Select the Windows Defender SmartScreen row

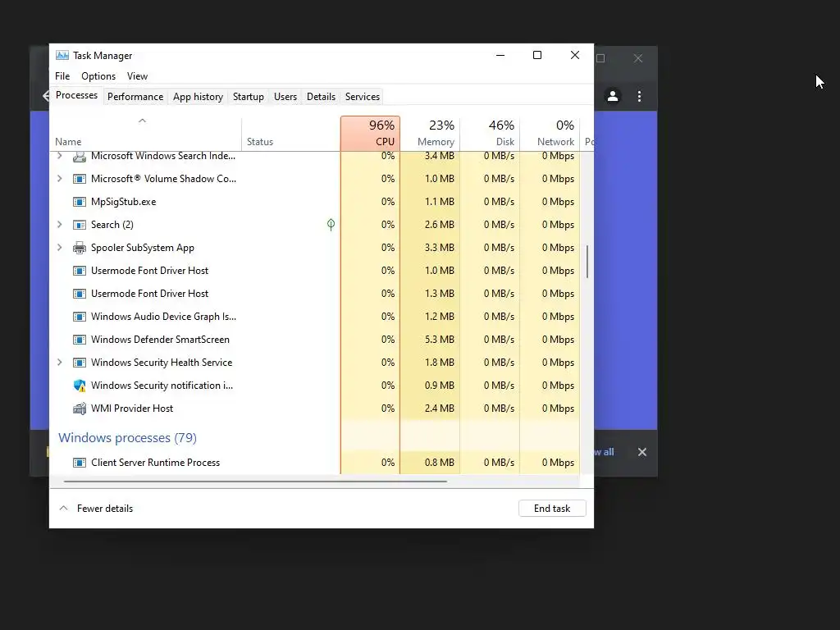coord(315,340)
